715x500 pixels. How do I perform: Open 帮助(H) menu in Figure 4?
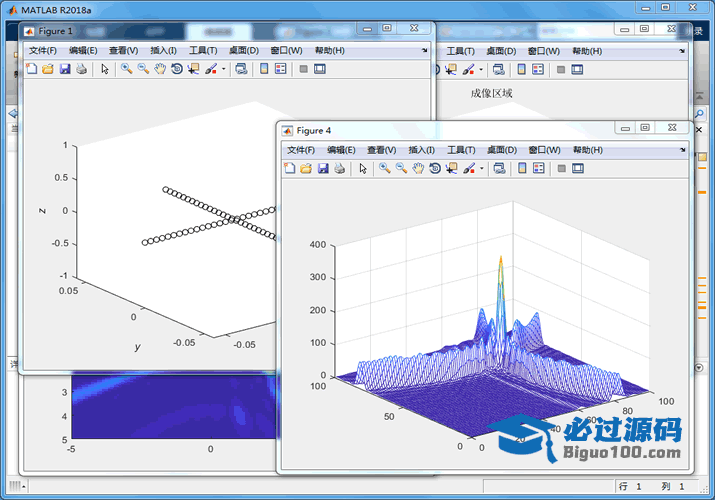point(588,150)
